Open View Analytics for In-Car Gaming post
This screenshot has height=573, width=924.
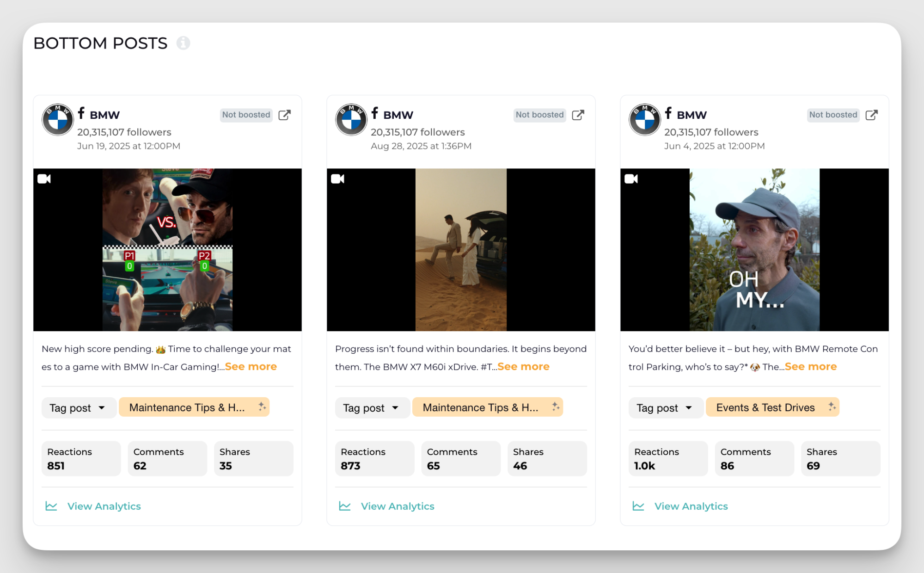[104, 506]
